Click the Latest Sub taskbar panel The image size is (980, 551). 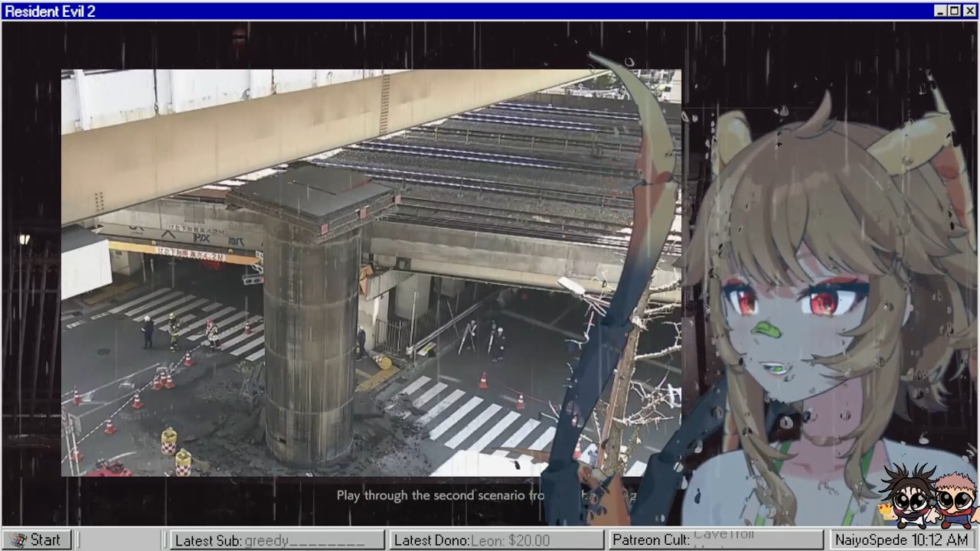[x=276, y=540]
